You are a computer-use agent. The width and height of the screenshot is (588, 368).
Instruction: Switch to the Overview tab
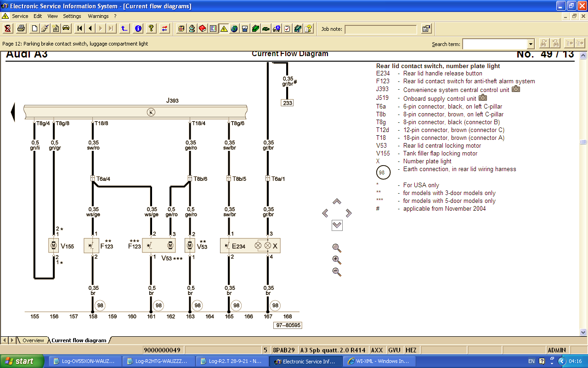[x=33, y=340]
